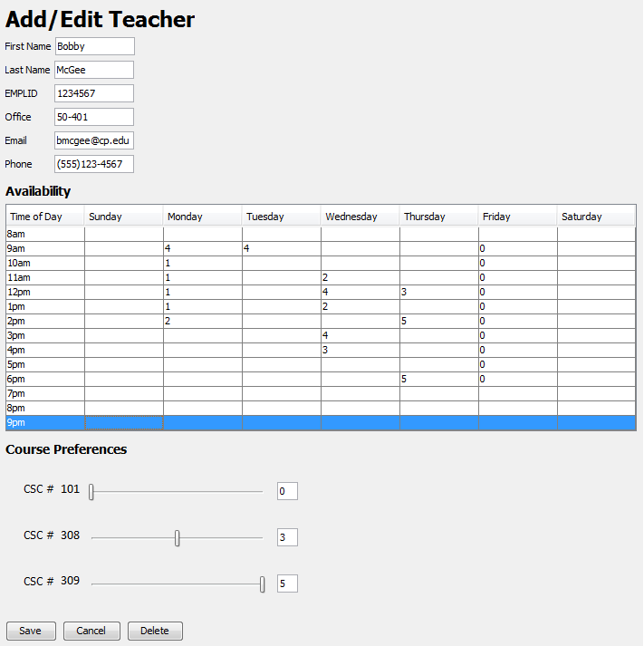Click the CSC 101 preference slider handle
644x646 pixels.
coord(91,492)
